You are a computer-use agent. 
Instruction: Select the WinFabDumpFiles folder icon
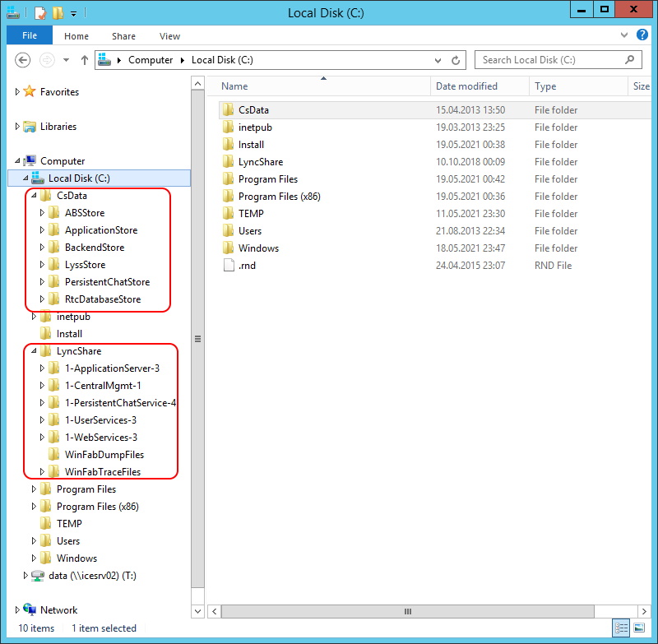(53, 454)
